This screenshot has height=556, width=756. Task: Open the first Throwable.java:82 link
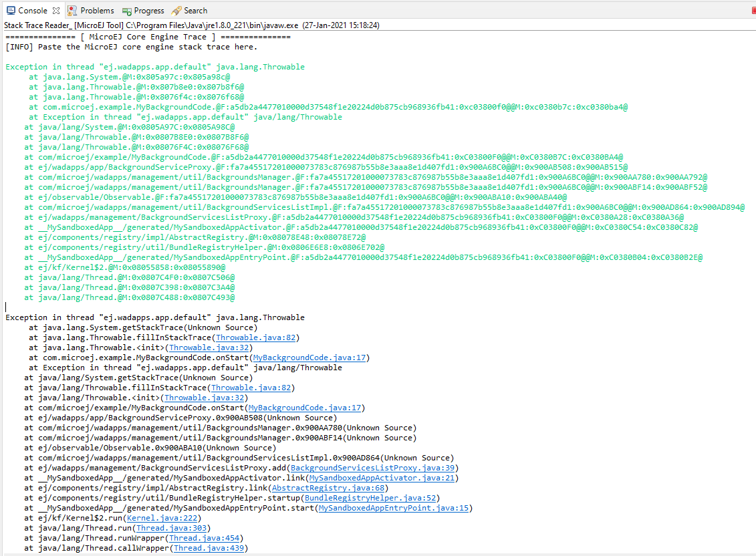click(x=255, y=337)
